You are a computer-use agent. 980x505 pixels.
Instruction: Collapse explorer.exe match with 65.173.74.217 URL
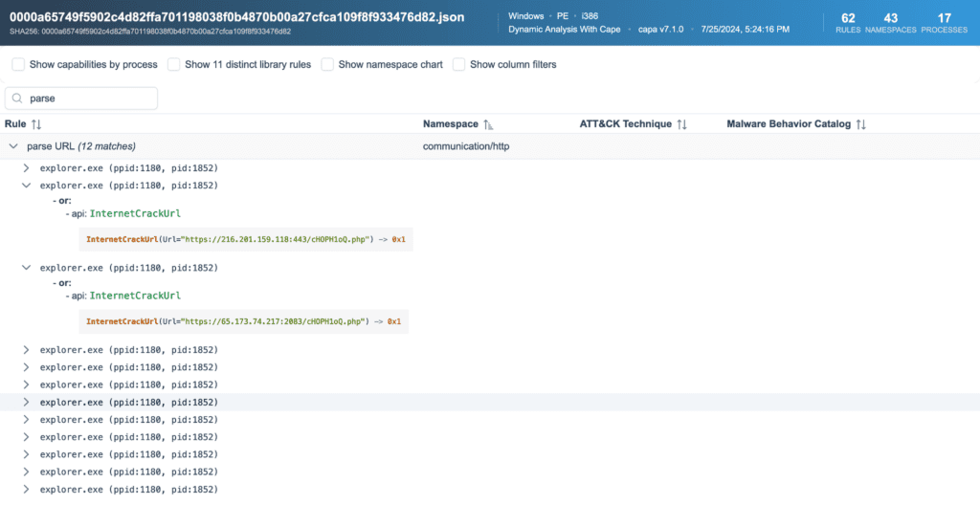[27, 268]
